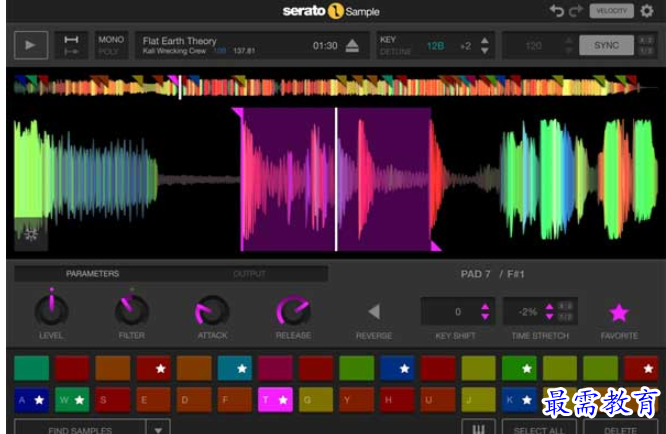Raise pad KEY SHIFT with up arrow

[x=485, y=307]
